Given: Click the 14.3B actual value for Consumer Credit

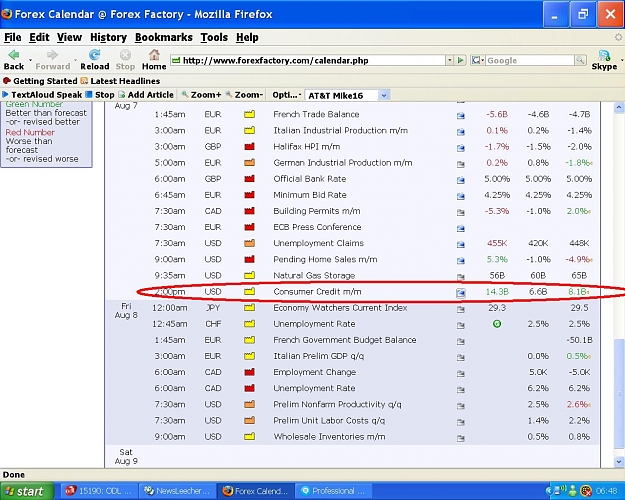Looking at the screenshot, I should [497, 291].
